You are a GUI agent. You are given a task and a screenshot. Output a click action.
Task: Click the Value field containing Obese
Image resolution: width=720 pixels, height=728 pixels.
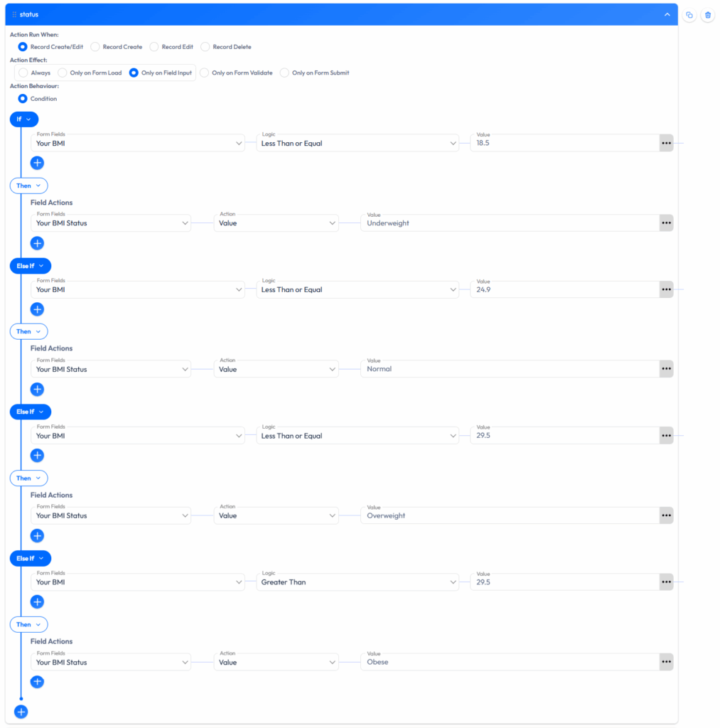[x=509, y=663]
